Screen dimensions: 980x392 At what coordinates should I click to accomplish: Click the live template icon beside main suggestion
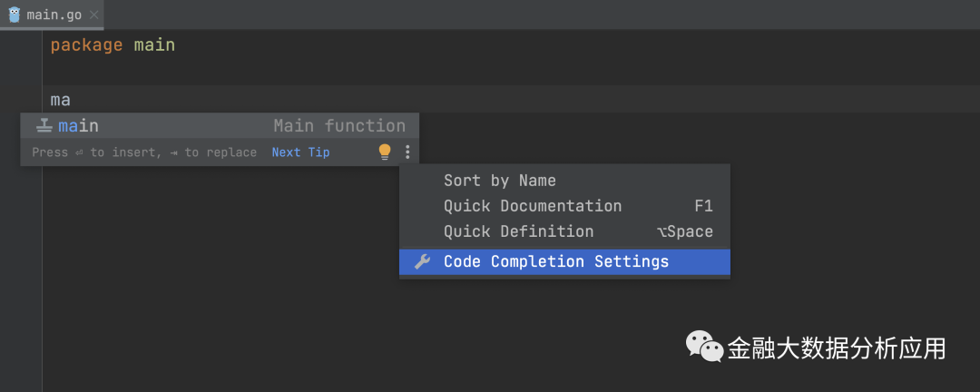click(44, 126)
